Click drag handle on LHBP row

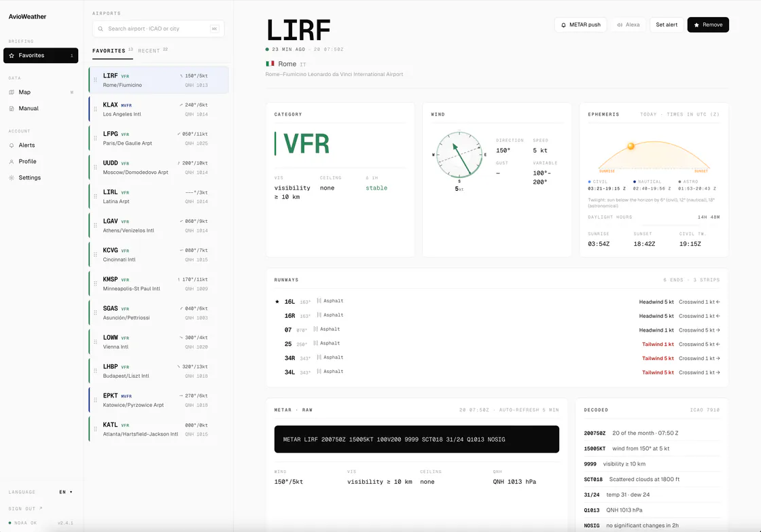click(95, 372)
